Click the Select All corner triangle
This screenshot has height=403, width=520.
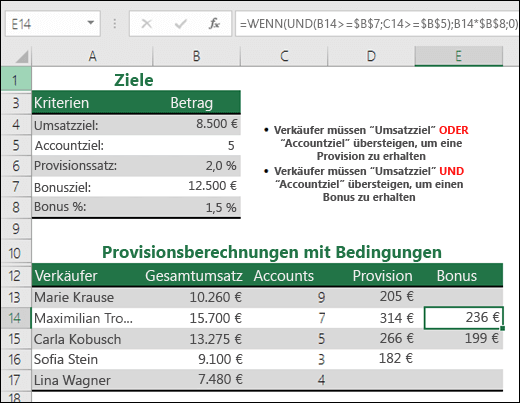point(22,56)
